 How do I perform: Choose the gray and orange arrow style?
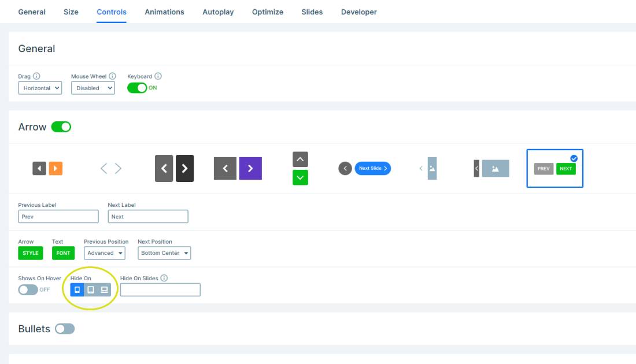click(47, 168)
